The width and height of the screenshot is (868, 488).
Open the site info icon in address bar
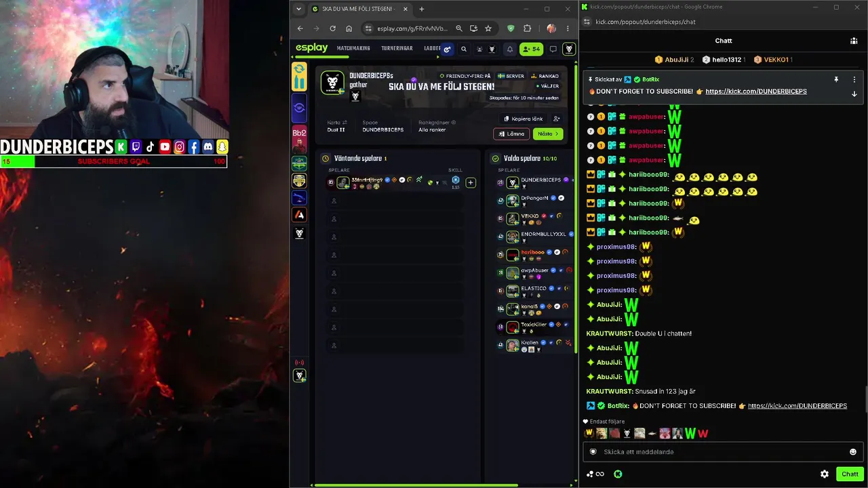368,28
